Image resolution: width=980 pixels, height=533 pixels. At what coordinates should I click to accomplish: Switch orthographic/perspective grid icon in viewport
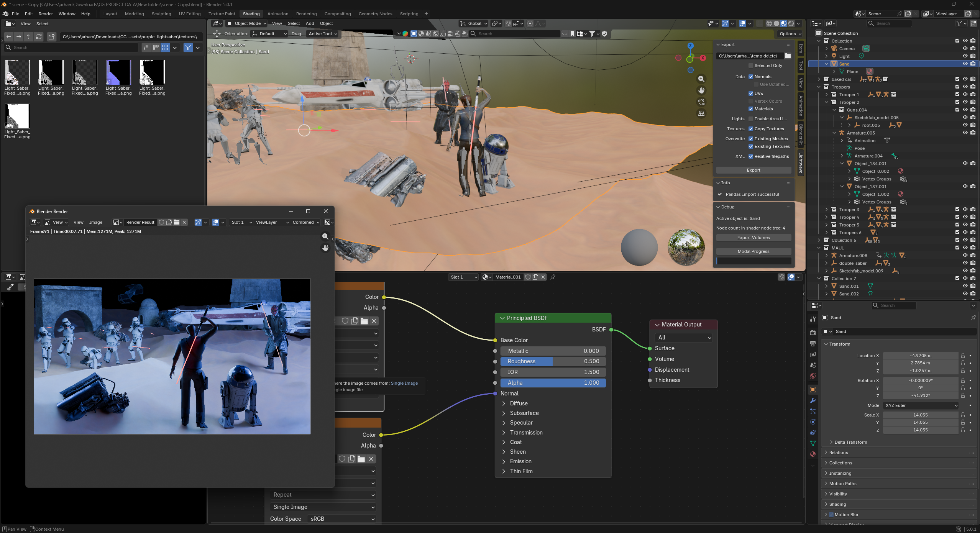pyautogui.click(x=701, y=113)
